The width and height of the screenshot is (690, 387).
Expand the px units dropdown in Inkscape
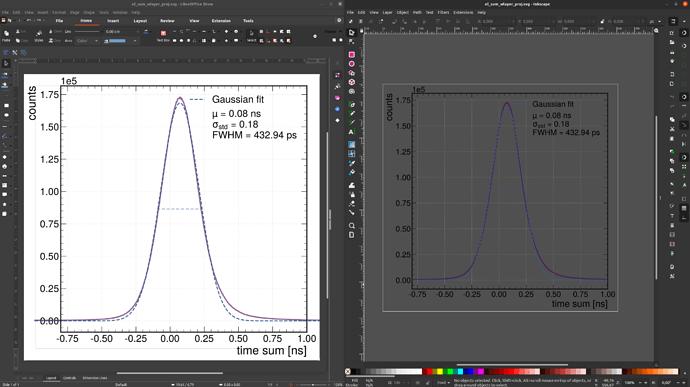(655, 21)
